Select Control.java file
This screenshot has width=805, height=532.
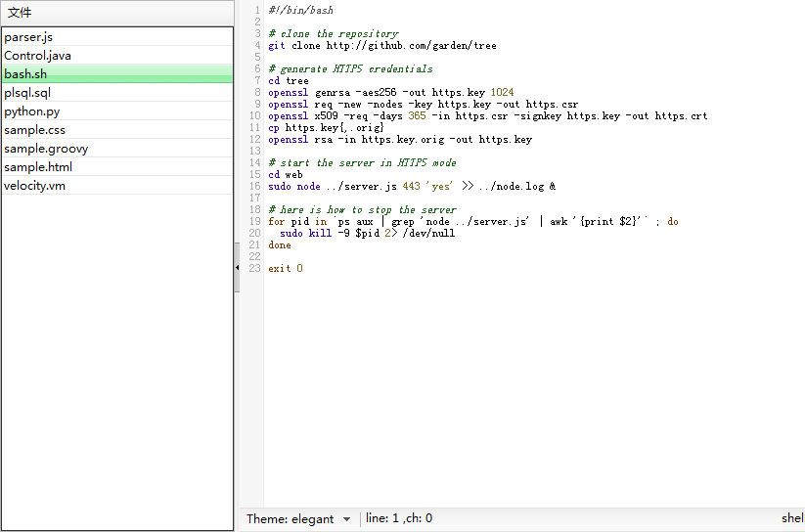[37, 56]
